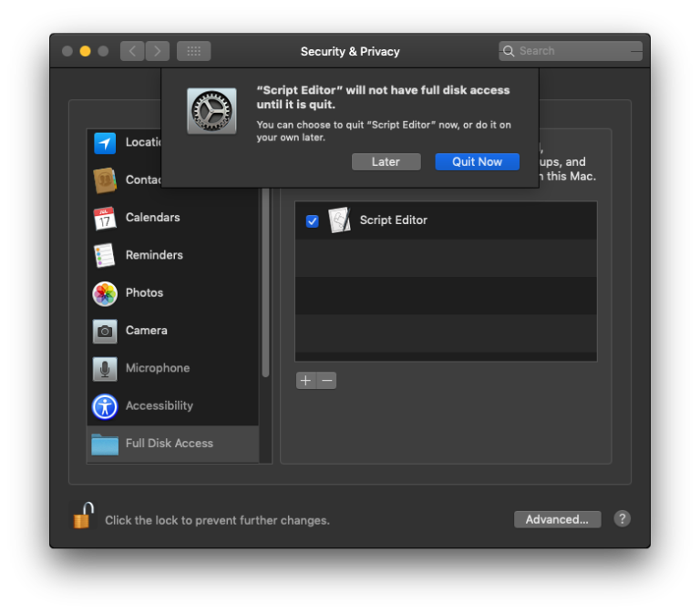The height and width of the screenshot is (614, 700).
Task: Select Full Disk Access in sidebar
Action: [170, 444]
